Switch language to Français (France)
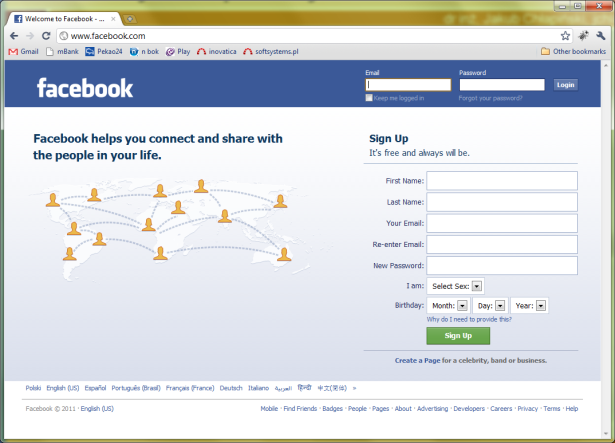Image resolution: width=615 pixels, height=443 pixels. [190, 388]
